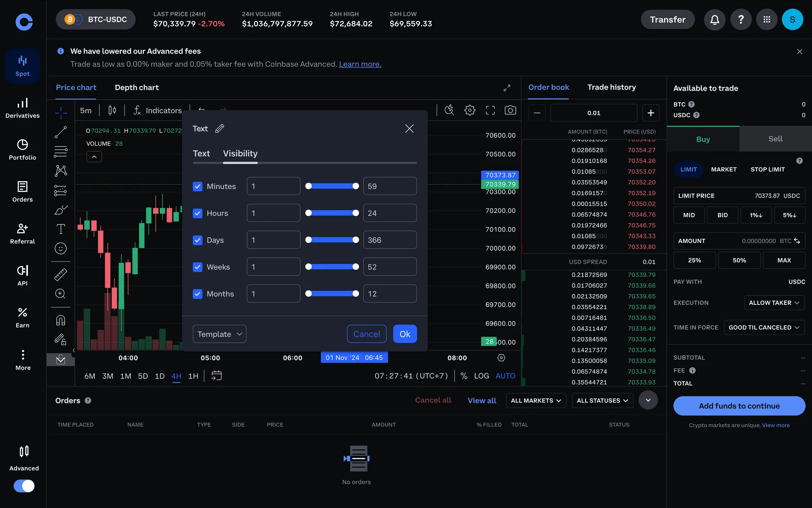Switch to the Trade history tab
Viewport: 812px width, 508px height.
pyautogui.click(x=611, y=87)
